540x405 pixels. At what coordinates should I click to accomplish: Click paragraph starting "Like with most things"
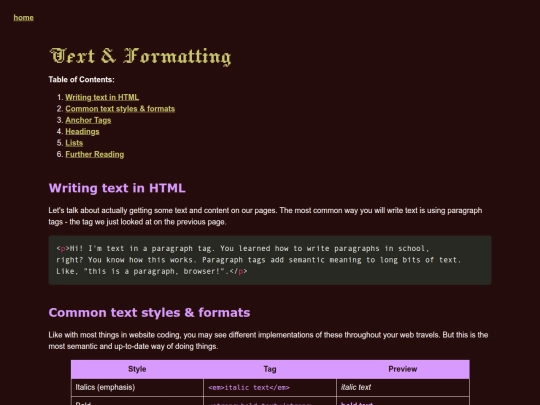(x=268, y=341)
